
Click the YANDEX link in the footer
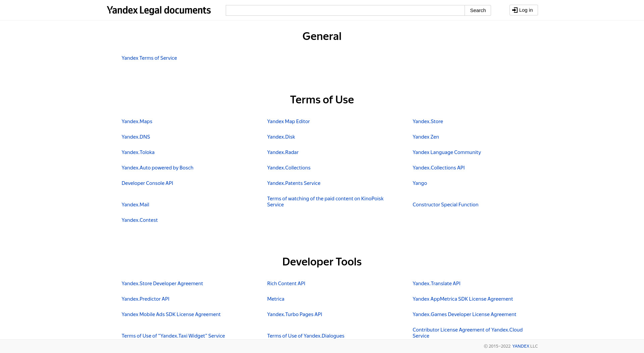tap(521, 346)
